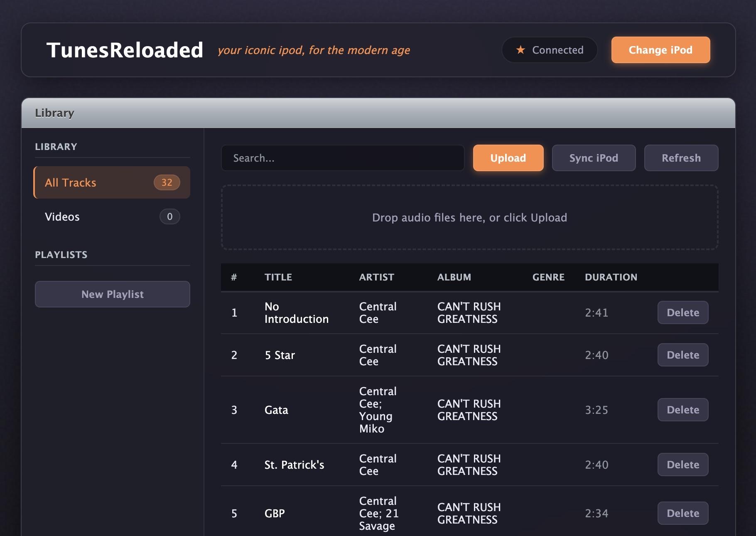Click the 2:34 duration value
This screenshot has height=536, width=756.
point(596,514)
